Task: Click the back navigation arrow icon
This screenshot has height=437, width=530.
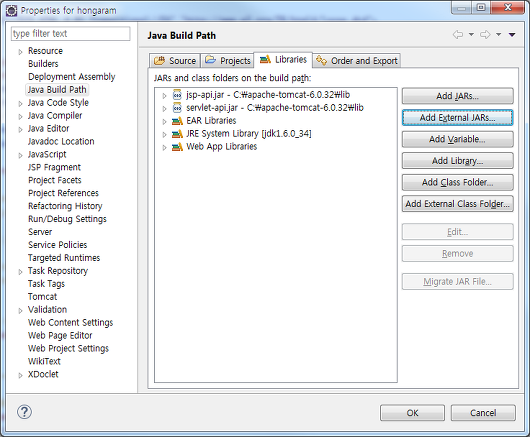Action: (x=458, y=34)
